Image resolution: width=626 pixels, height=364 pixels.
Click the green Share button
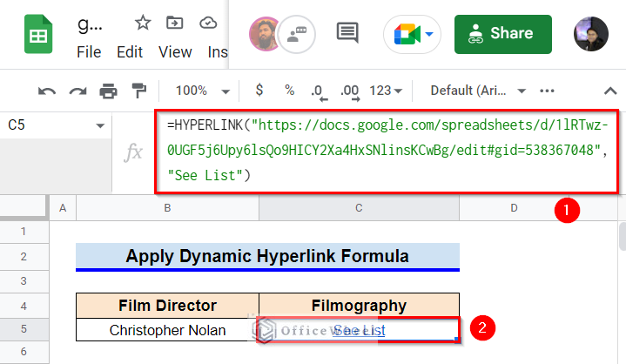pyautogui.click(x=503, y=34)
